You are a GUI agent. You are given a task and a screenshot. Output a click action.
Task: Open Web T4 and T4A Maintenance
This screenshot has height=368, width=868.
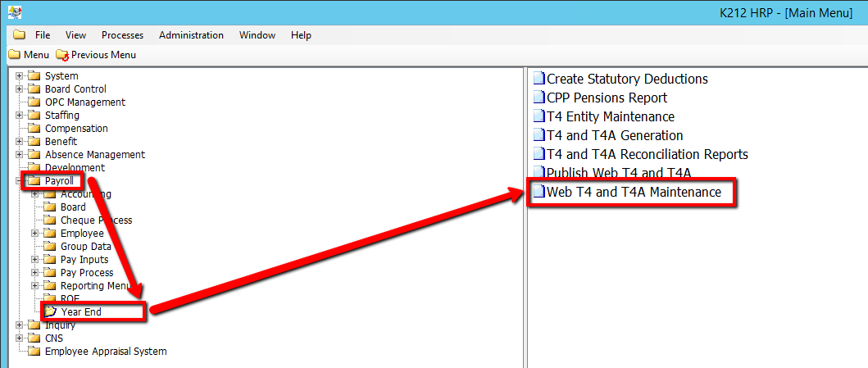[x=634, y=193]
